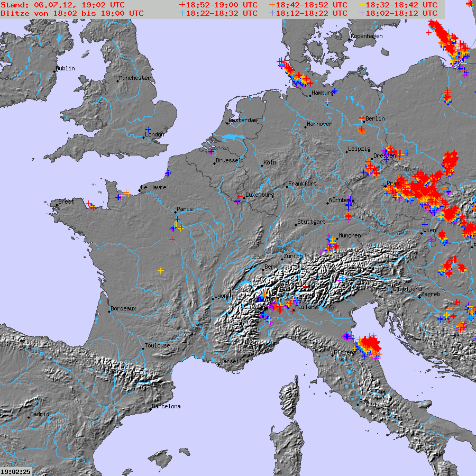Click the Blitze von 18:02 bis 19:00 text
Screen dimensions: 476x476
tap(72, 13)
